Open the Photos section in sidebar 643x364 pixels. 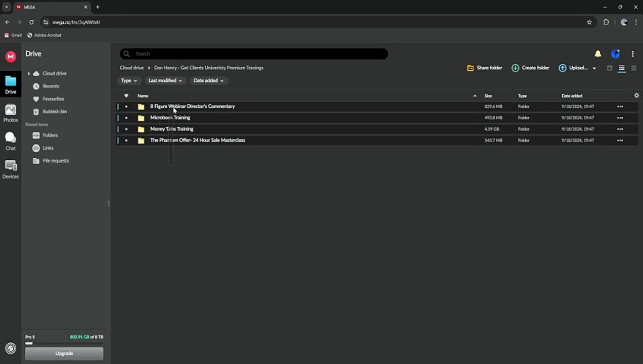pos(10,113)
